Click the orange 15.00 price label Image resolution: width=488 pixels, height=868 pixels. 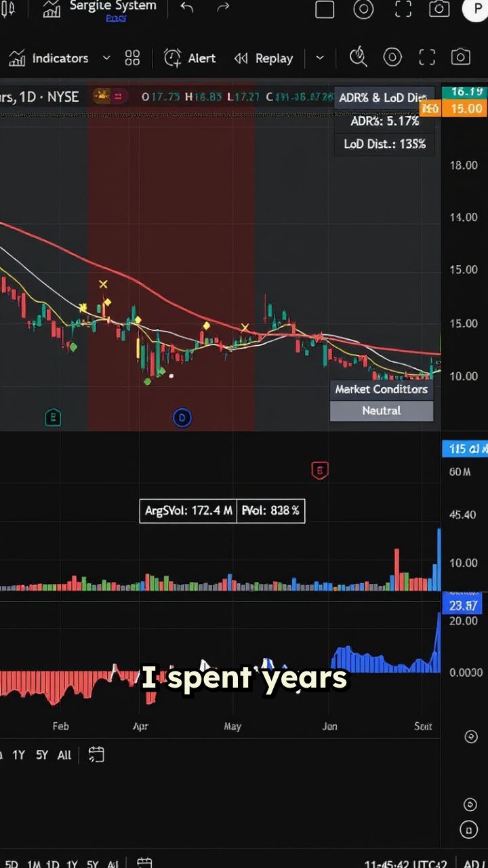tap(464, 108)
